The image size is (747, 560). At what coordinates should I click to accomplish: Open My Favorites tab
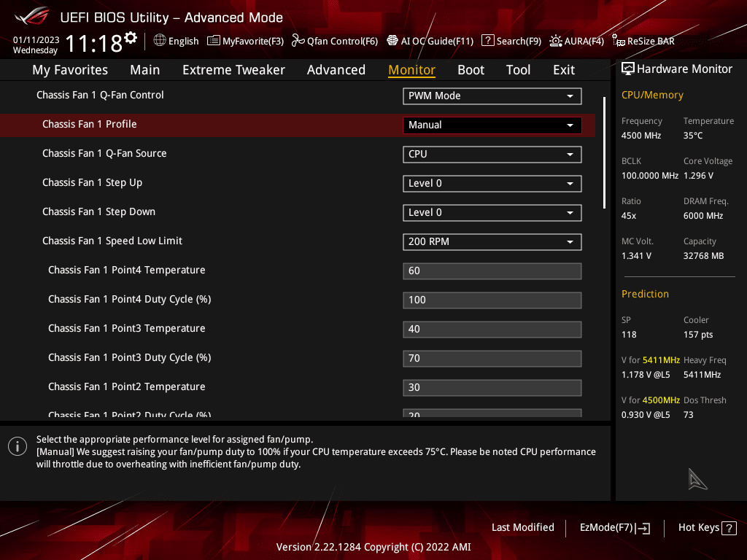(70, 70)
